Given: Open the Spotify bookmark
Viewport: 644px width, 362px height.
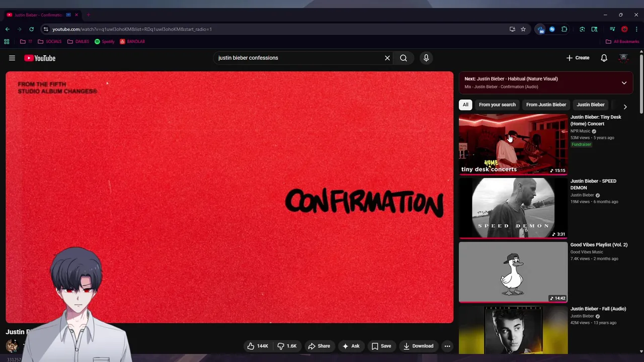Looking at the screenshot, I should (x=105, y=42).
